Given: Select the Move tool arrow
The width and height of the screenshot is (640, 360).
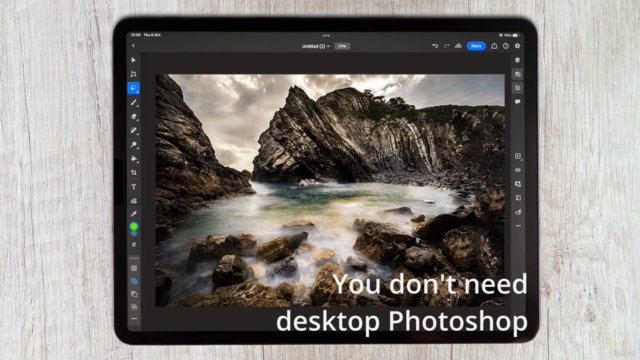Looking at the screenshot, I should coord(133,60).
